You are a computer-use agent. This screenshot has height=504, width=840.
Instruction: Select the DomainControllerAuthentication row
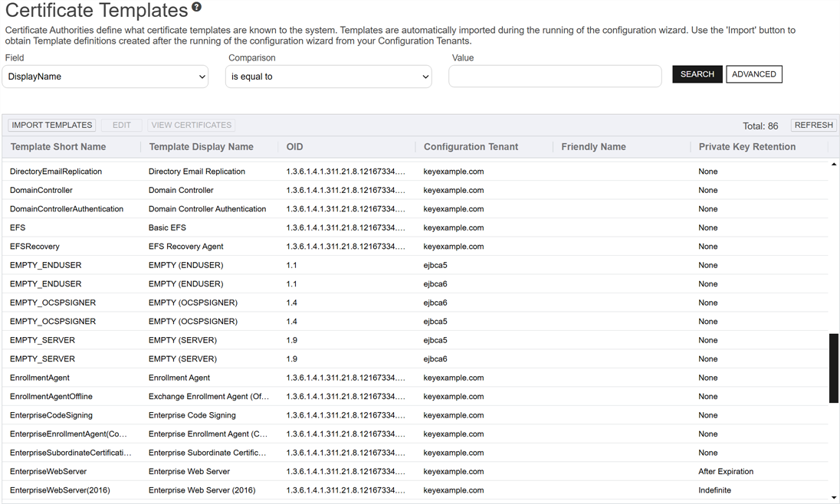tap(67, 209)
